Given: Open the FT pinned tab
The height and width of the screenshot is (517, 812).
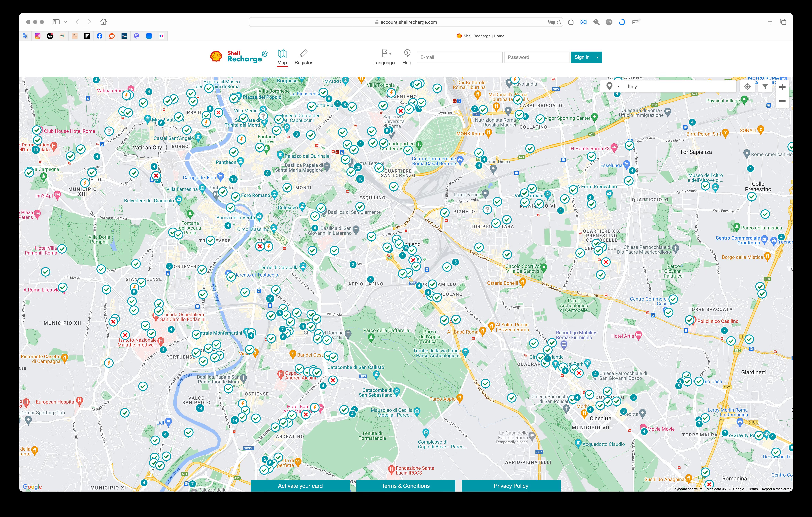Looking at the screenshot, I should pyautogui.click(x=75, y=36).
